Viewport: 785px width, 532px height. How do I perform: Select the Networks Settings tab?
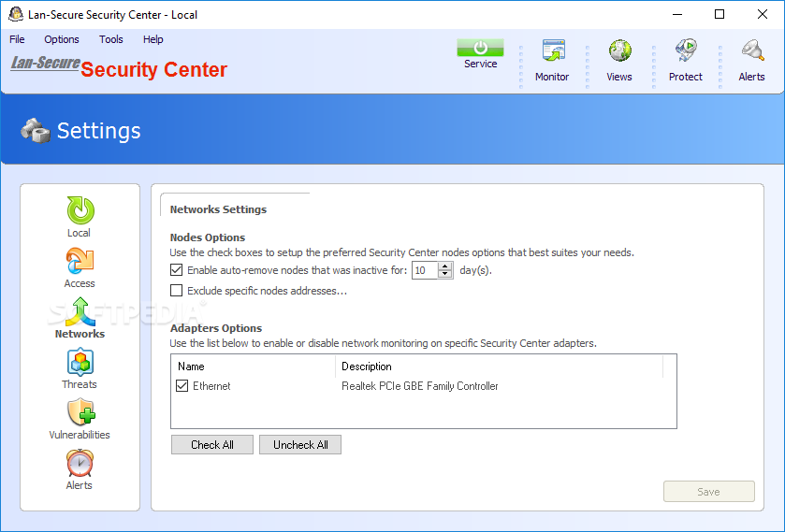point(218,209)
